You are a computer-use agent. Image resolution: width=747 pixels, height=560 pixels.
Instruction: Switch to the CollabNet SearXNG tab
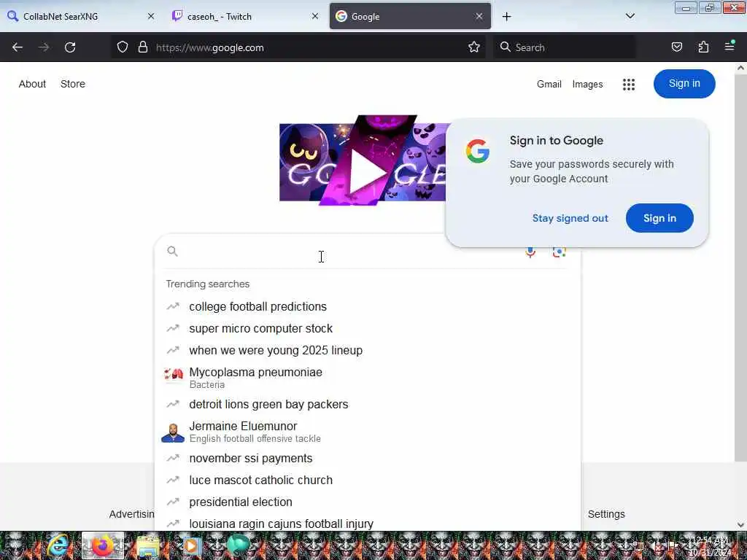pos(82,16)
